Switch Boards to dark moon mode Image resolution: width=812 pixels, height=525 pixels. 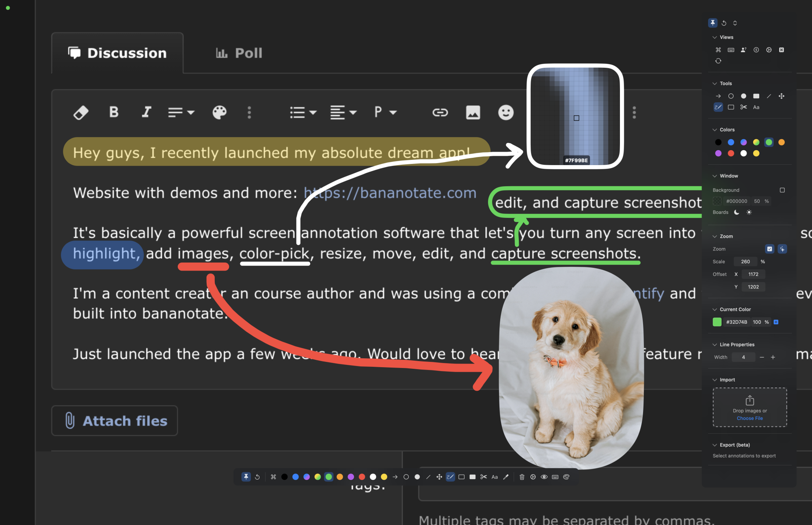[x=736, y=212]
